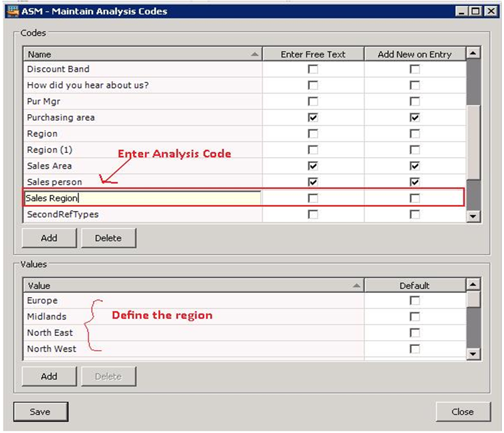This screenshot has height=433, width=504.
Task: Click in the Sales Region name field
Action: click(143, 198)
